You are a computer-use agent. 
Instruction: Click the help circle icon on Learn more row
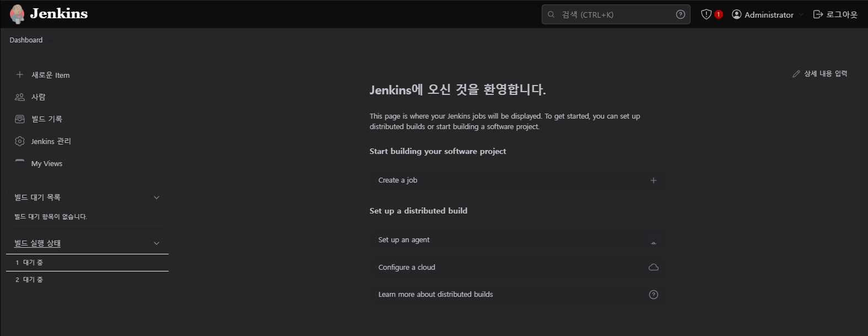pos(654,295)
